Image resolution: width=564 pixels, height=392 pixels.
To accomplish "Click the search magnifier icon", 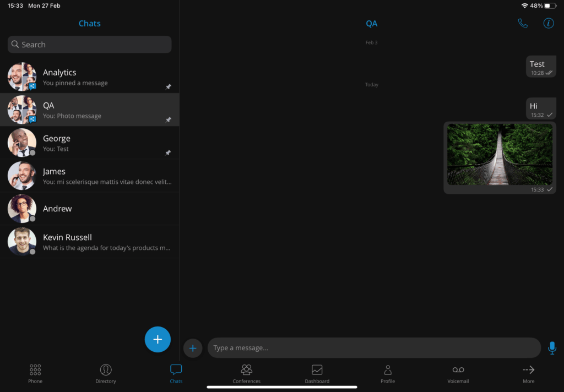I will click(15, 44).
